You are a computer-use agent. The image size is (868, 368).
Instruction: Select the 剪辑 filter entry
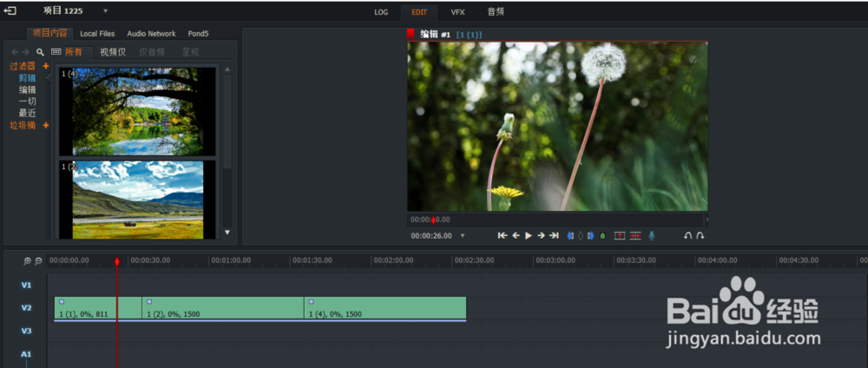(x=27, y=78)
